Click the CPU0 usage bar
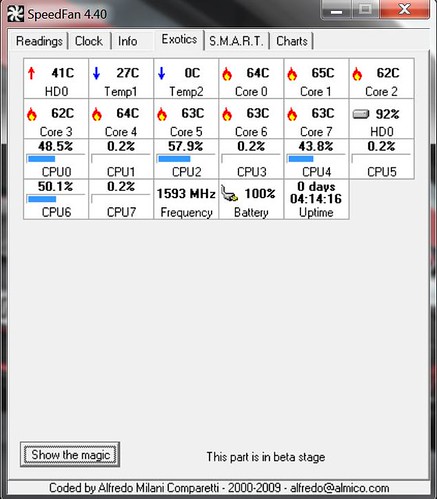437x499 pixels. coord(56,159)
